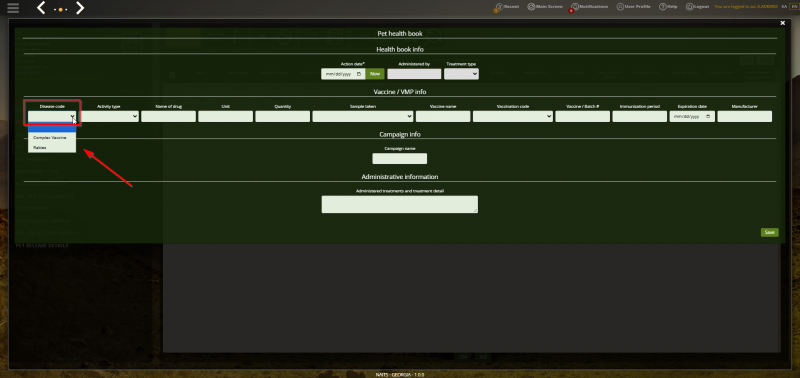Click the Logout icon
The image size is (800, 378).
point(690,7)
